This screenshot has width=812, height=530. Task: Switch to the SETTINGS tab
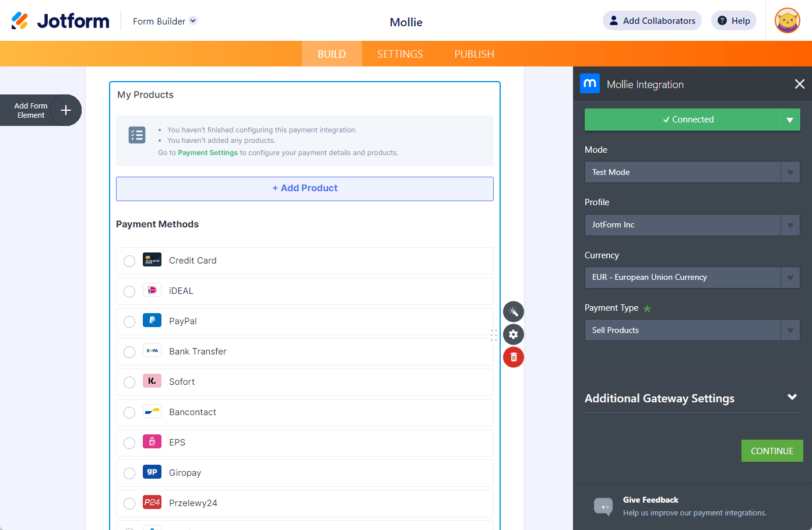click(400, 54)
